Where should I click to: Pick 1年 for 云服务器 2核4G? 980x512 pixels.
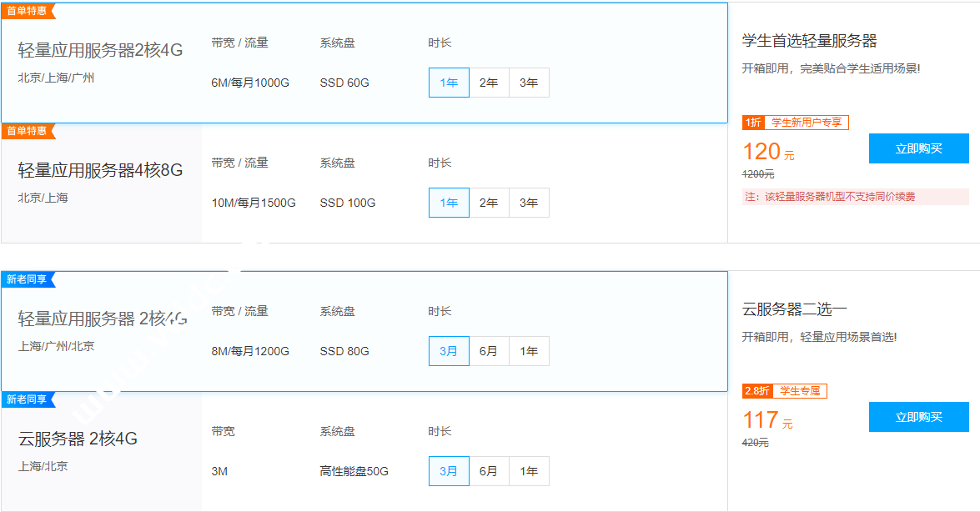click(529, 471)
